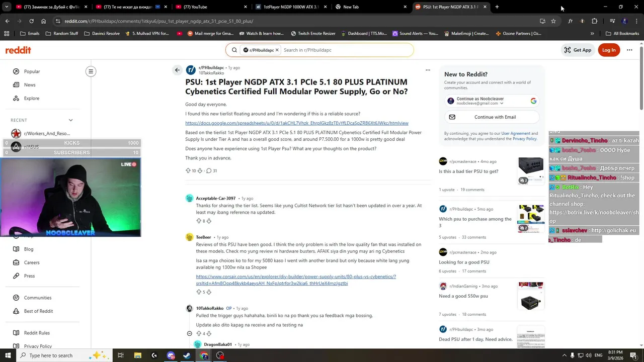
Task: Open the Corsair 80 Plus vs Cybenetics link
Action: tap(296, 280)
